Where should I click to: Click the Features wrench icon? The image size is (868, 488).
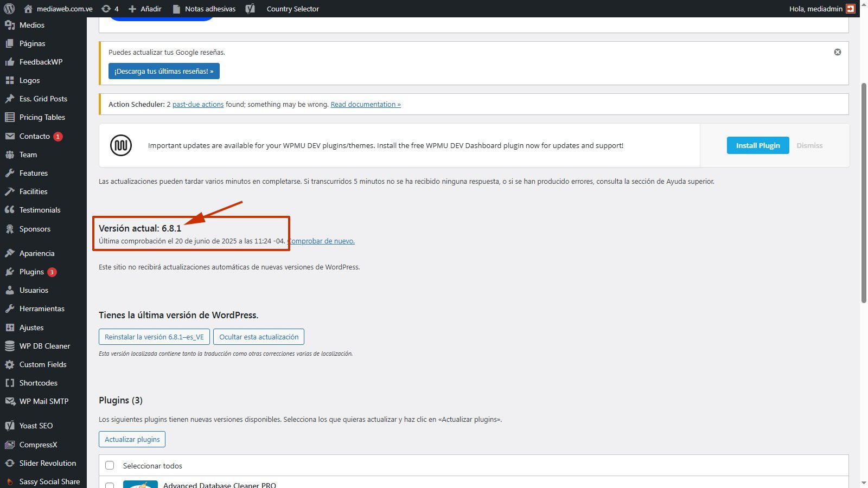coord(10,173)
